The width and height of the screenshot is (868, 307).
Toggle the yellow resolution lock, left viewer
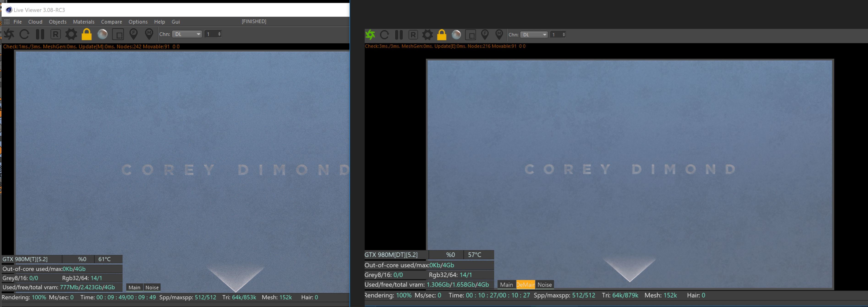87,34
